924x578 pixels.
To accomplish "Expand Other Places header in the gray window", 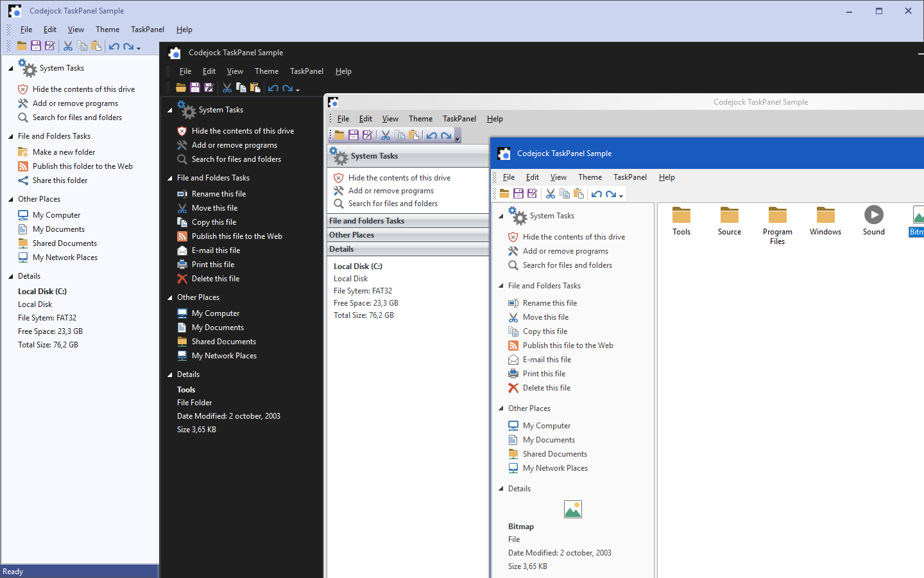I will [x=408, y=235].
